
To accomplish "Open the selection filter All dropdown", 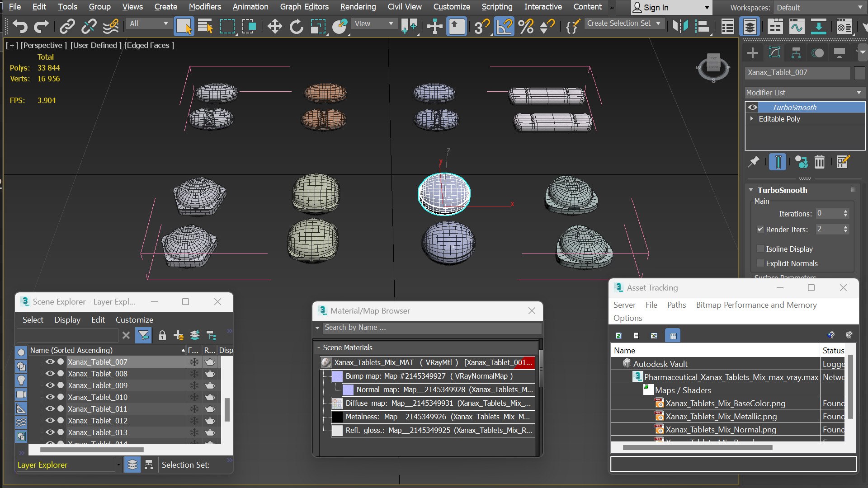I will pyautogui.click(x=148, y=23).
